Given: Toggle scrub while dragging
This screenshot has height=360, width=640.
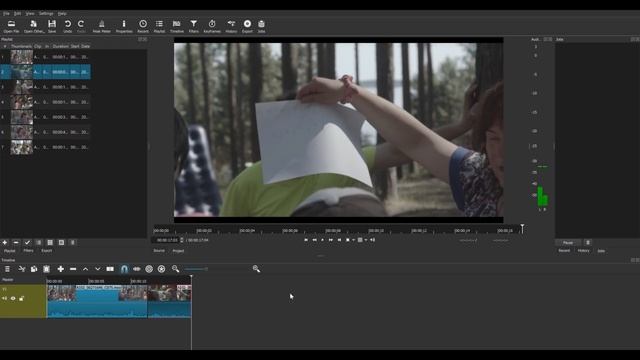Looking at the screenshot, I should tap(137, 269).
